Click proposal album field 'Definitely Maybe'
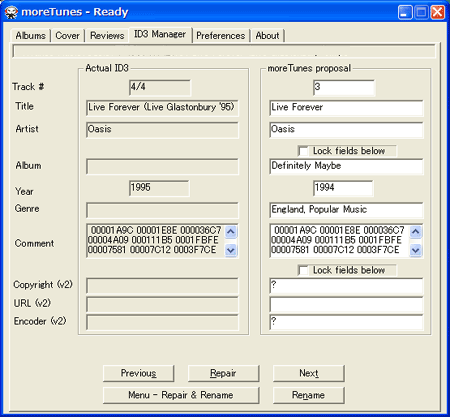 (346, 167)
